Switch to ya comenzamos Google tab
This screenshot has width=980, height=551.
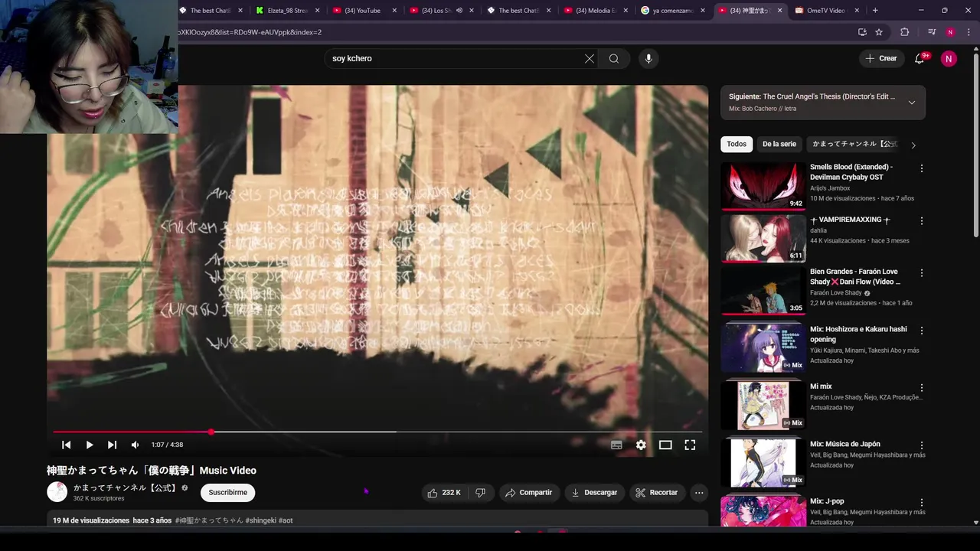(674, 11)
